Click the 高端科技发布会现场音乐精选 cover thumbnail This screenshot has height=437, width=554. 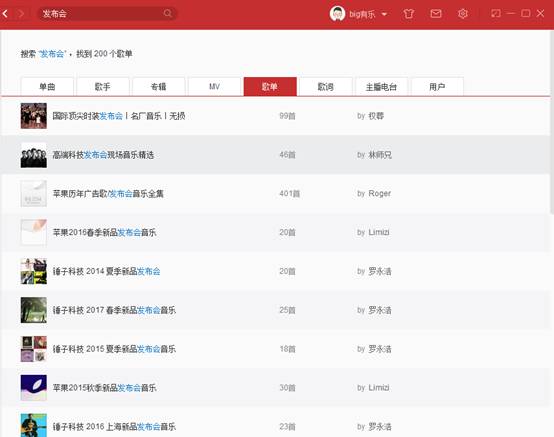(x=34, y=155)
